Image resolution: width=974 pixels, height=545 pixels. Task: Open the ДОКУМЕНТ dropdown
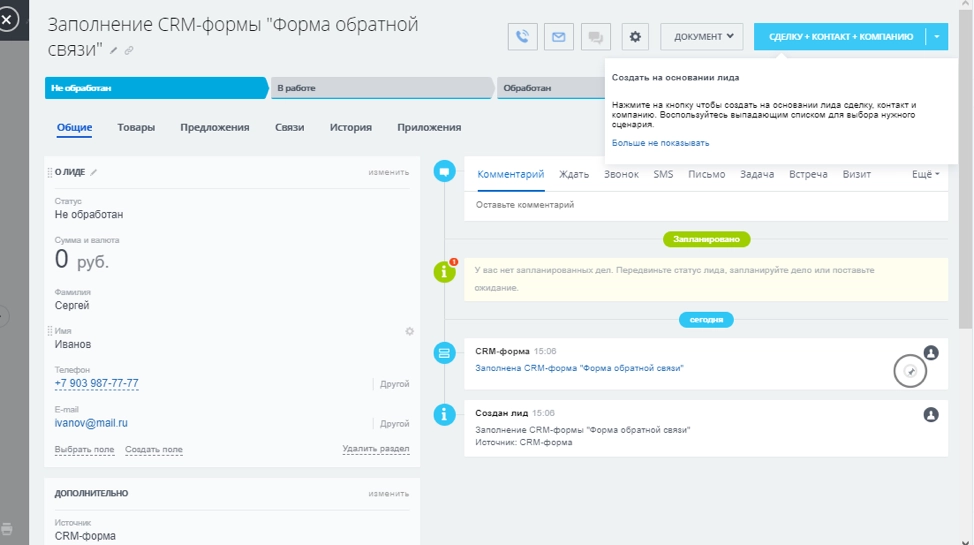coord(702,37)
